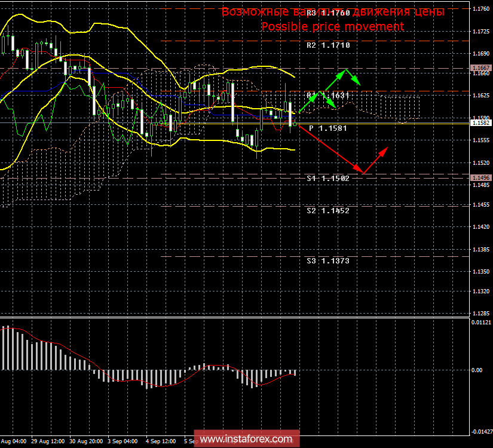The image size is (493, 448).
Task: Click the 3 Sep 04:00 time label
Action: tap(122, 443)
